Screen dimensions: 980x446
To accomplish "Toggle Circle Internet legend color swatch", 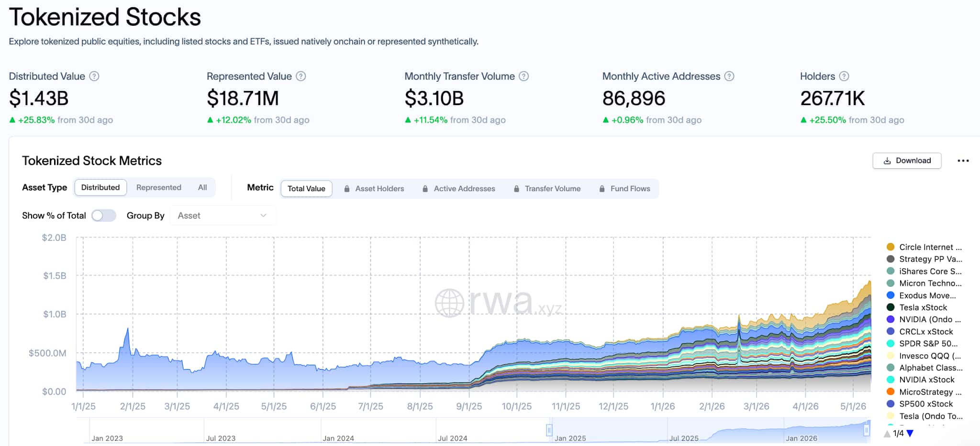I will click(x=891, y=247).
